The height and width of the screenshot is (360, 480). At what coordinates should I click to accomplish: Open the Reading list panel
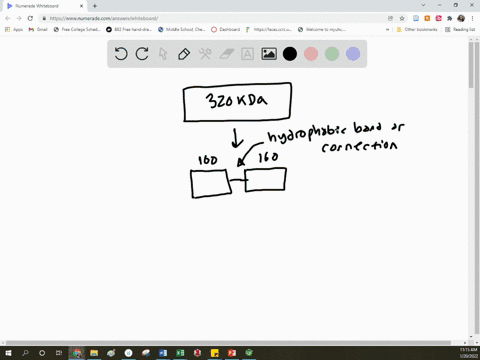point(460,29)
